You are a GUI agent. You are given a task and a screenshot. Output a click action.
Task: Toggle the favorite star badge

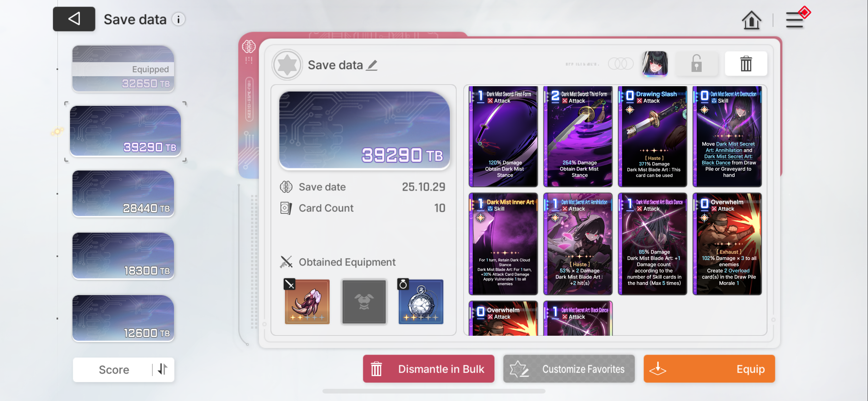point(287,65)
